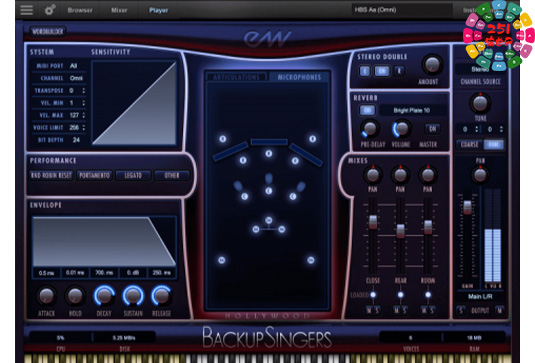Viewport: 535px width, 363px height.
Task: Open the Channel Omni selector
Action: [x=76, y=78]
